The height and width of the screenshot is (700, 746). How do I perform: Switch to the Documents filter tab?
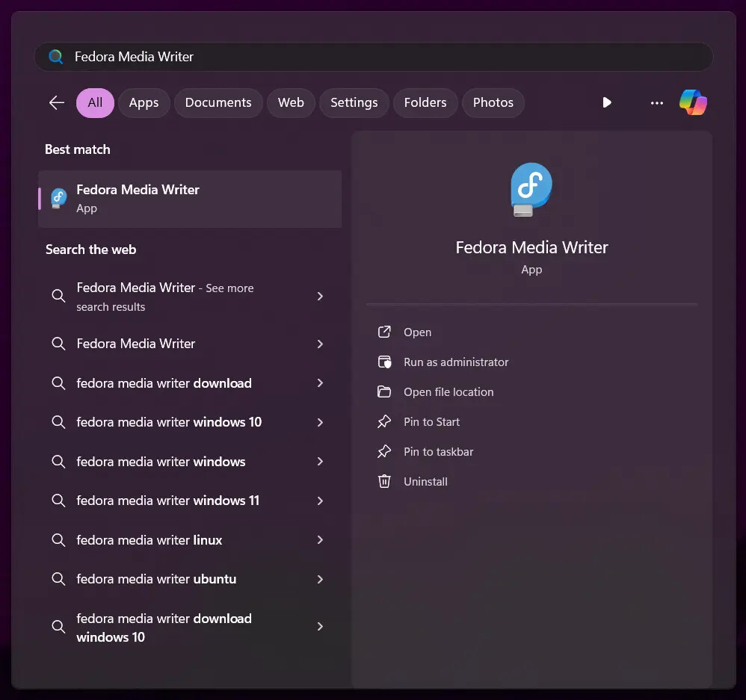click(218, 102)
